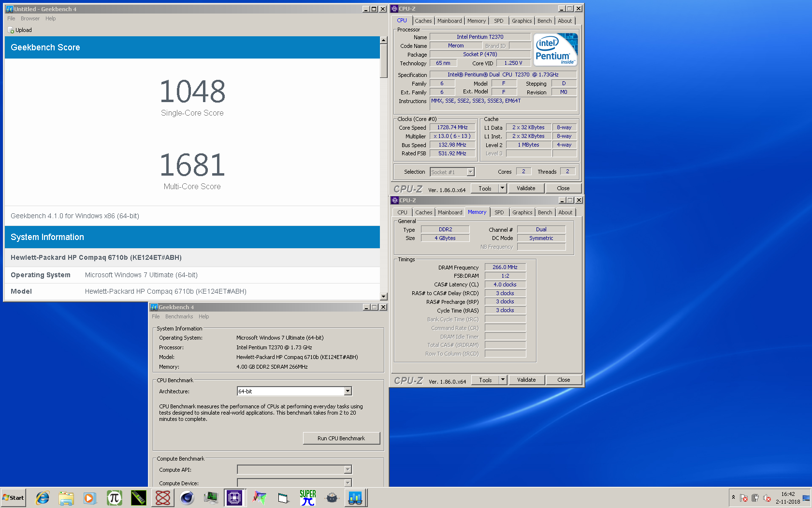Switch to the CPU tab in the lower CPU-Z window
Screen dimensions: 812x508
(x=403, y=212)
